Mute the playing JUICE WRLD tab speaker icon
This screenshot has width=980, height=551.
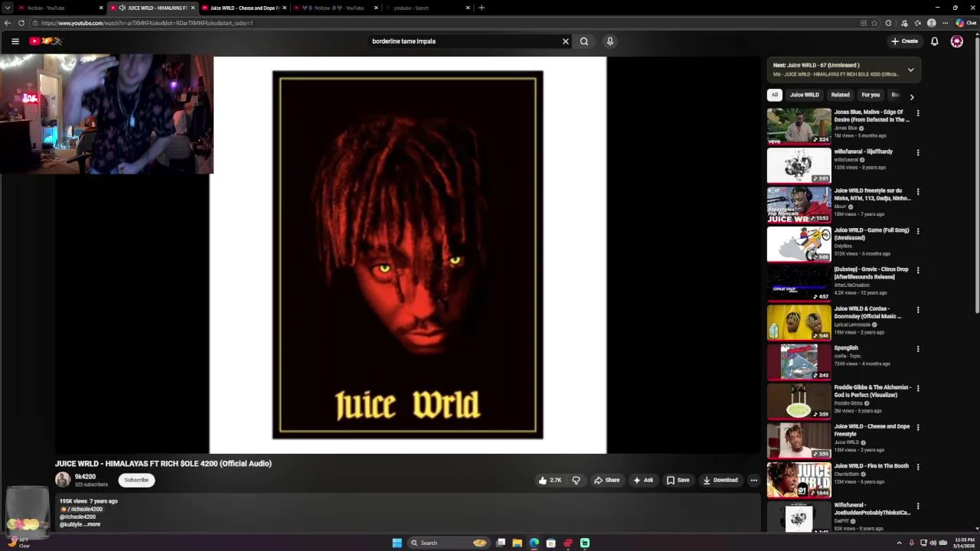coord(122,8)
